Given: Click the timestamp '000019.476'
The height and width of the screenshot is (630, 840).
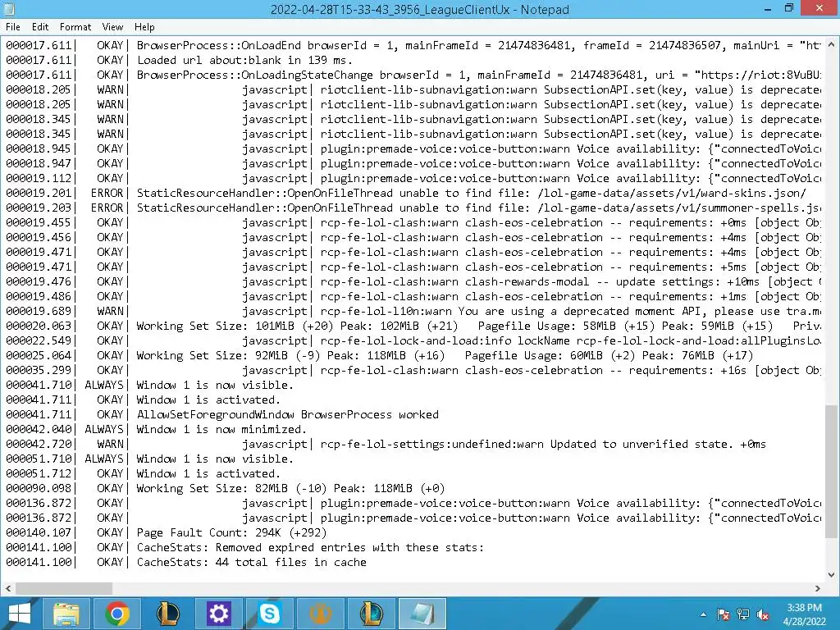Looking at the screenshot, I should [38, 281].
